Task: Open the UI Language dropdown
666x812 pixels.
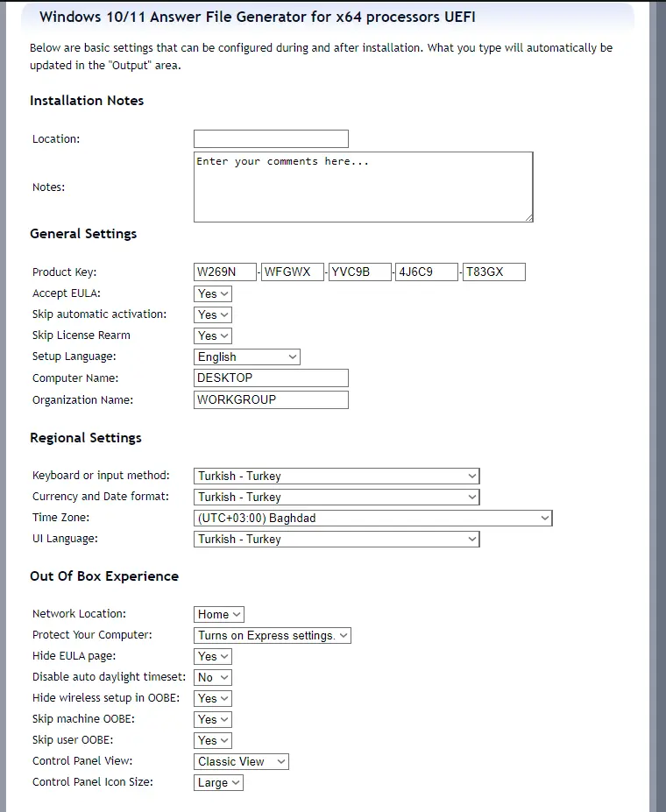Action: pyautogui.click(x=337, y=539)
